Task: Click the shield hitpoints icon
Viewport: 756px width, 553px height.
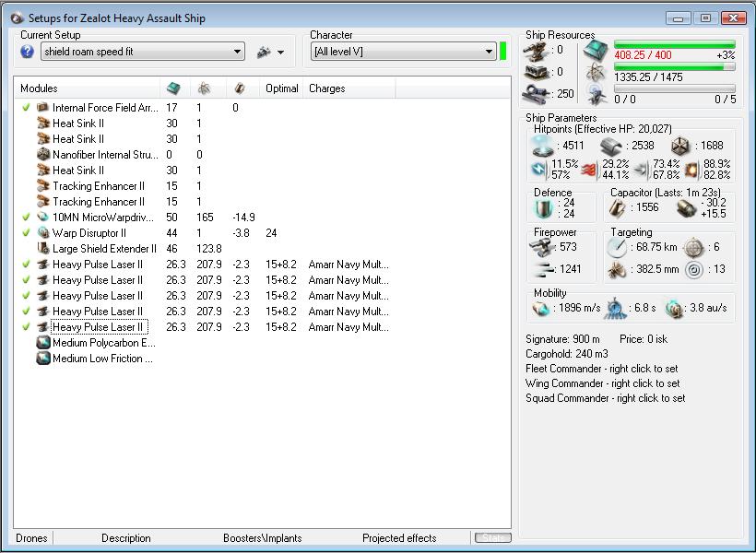Action: point(544,146)
